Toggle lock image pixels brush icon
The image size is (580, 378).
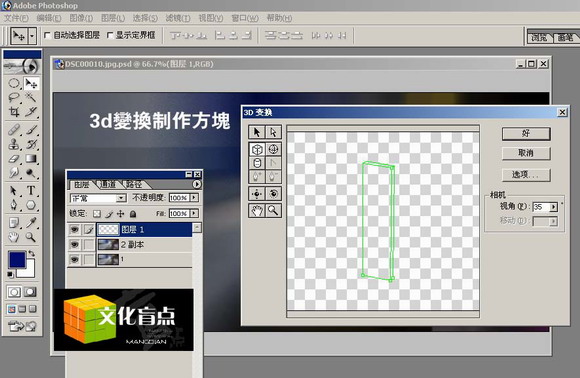(x=109, y=214)
